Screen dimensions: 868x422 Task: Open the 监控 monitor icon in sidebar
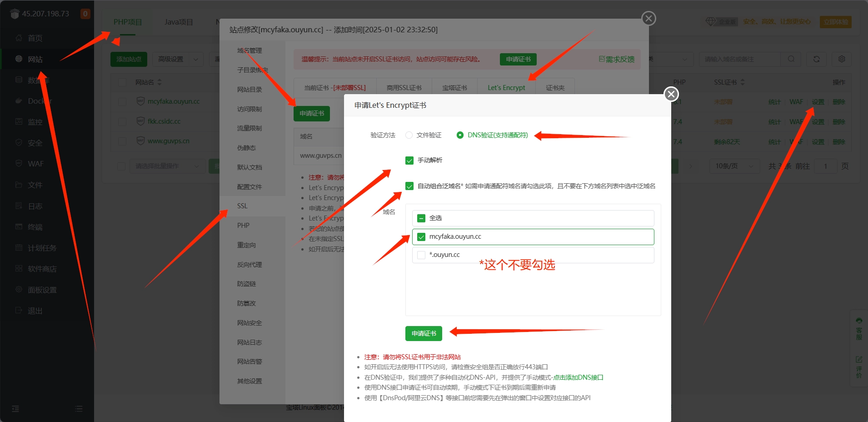tap(19, 121)
